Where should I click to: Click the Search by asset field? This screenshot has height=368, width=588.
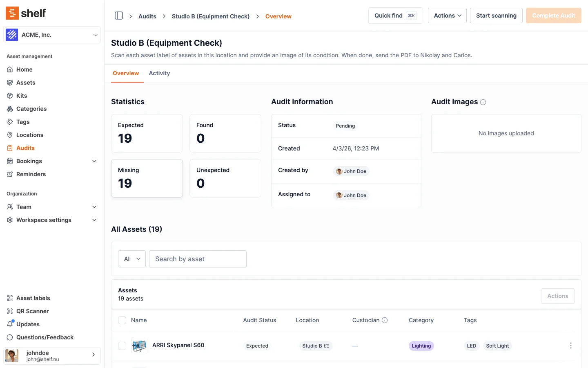tap(198, 259)
